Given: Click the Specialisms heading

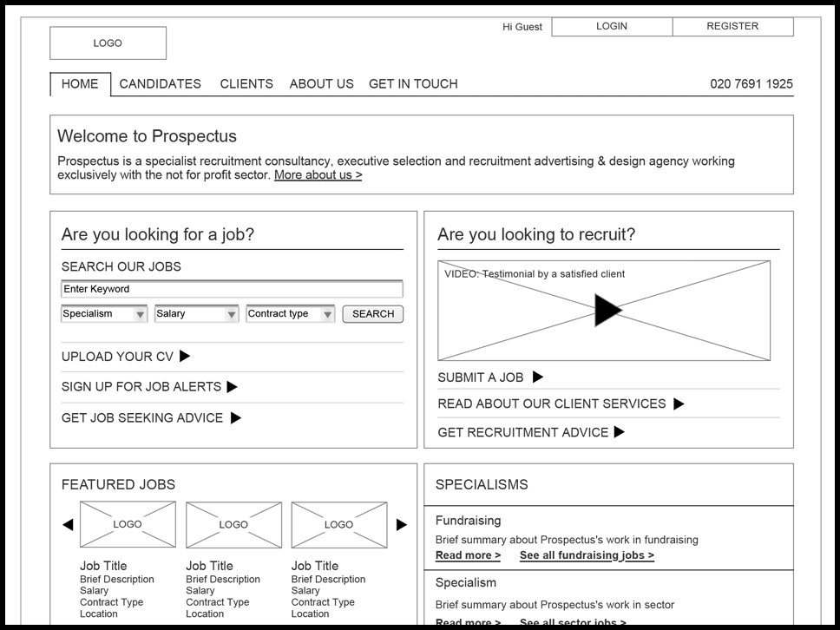Looking at the screenshot, I should point(482,484).
